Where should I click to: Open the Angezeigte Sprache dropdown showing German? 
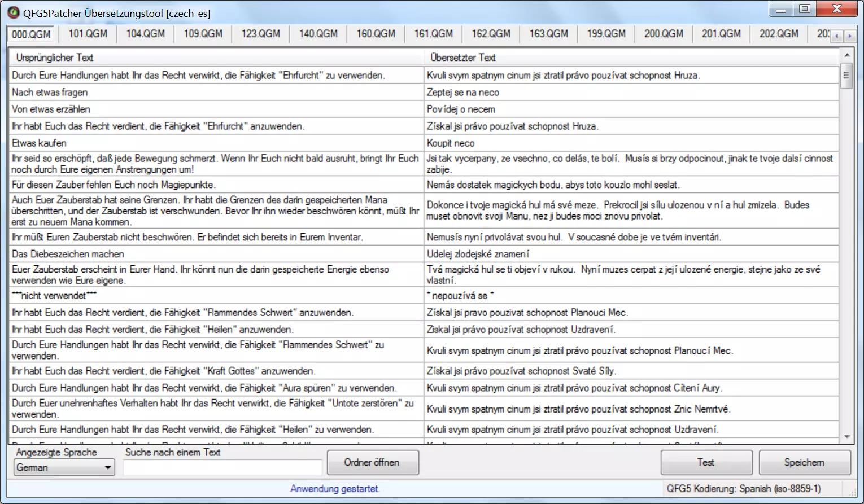(64, 467)
